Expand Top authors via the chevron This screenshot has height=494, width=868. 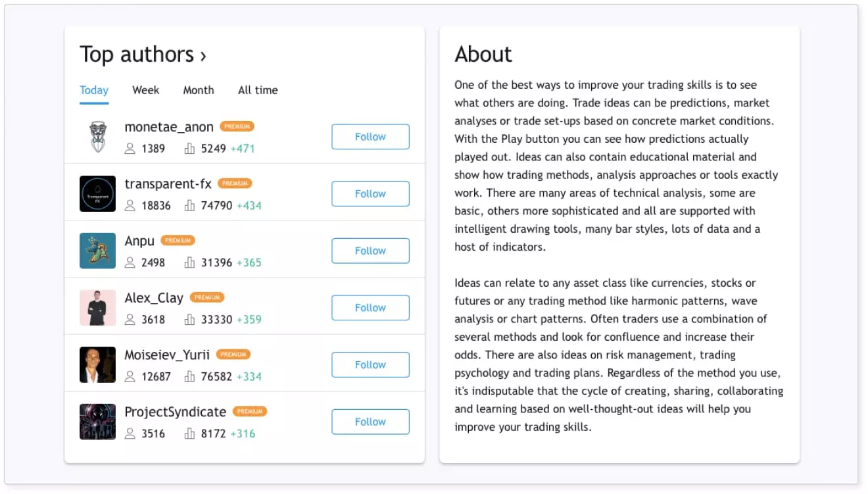click(203, 57)
